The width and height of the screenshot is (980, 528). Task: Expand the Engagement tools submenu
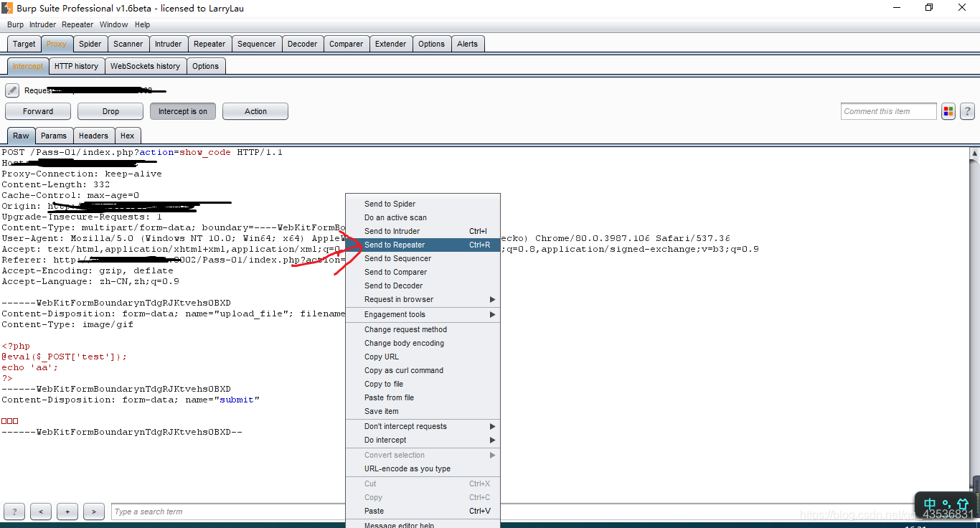pyautogui.click(x=423, y=314)
